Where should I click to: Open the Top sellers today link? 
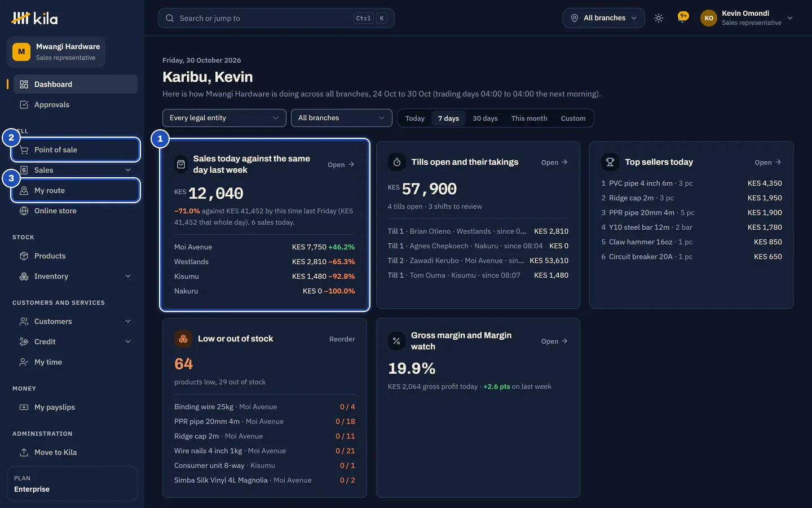[x=768, y=162]
